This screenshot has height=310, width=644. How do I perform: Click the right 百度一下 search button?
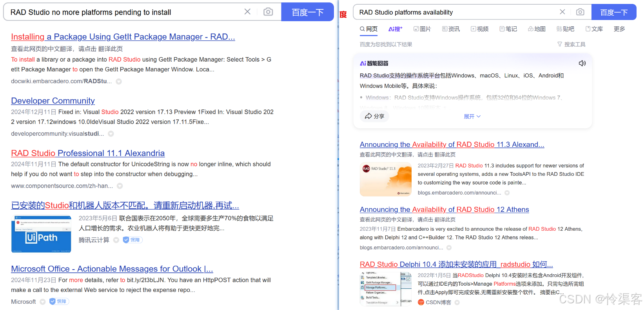click(614, 12)
